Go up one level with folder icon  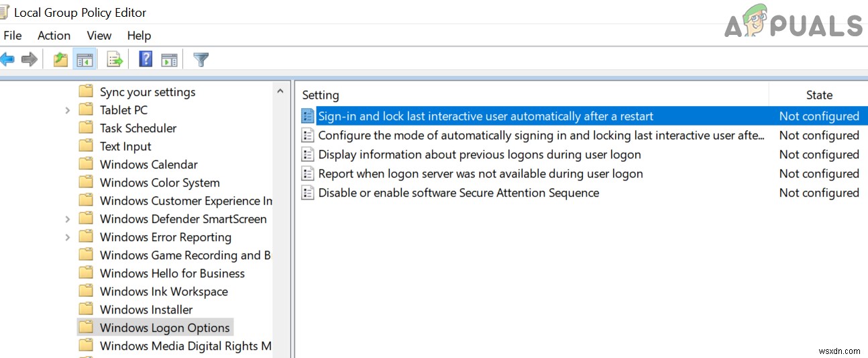pos(60,60)
